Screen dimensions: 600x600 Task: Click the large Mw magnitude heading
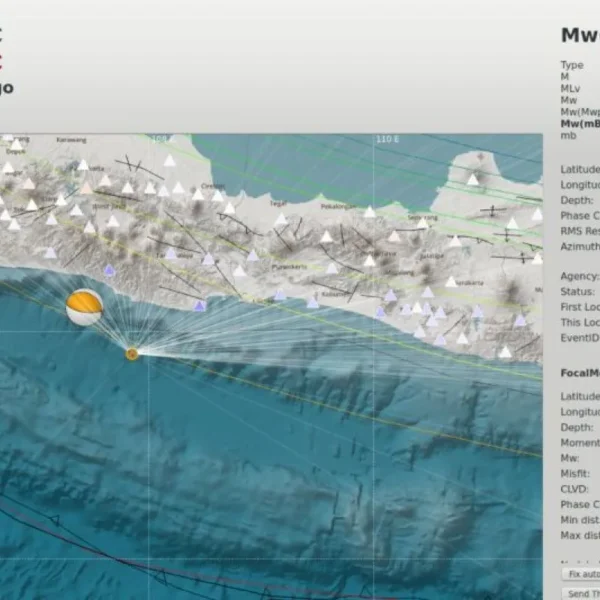coord(580,35)
